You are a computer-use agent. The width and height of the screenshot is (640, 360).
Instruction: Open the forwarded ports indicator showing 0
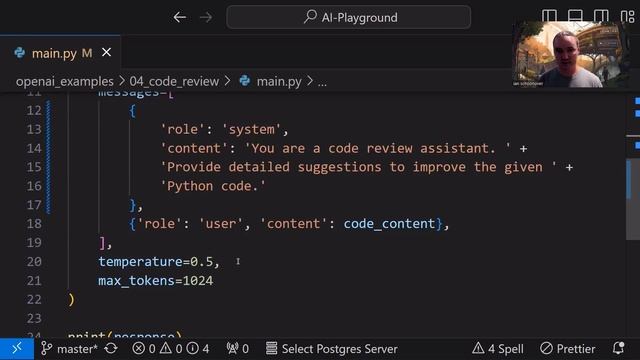pos(237,349)
